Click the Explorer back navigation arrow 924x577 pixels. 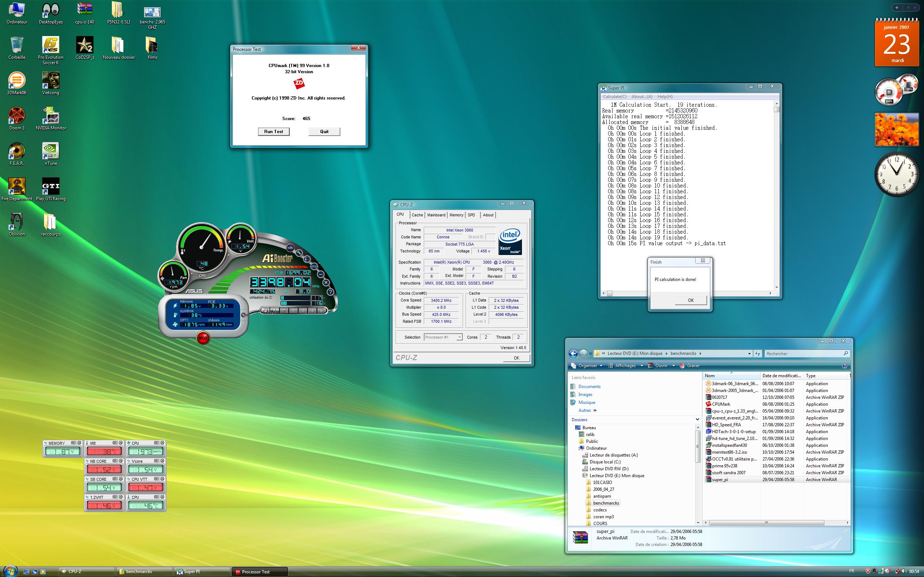click(x=573, y=353)
